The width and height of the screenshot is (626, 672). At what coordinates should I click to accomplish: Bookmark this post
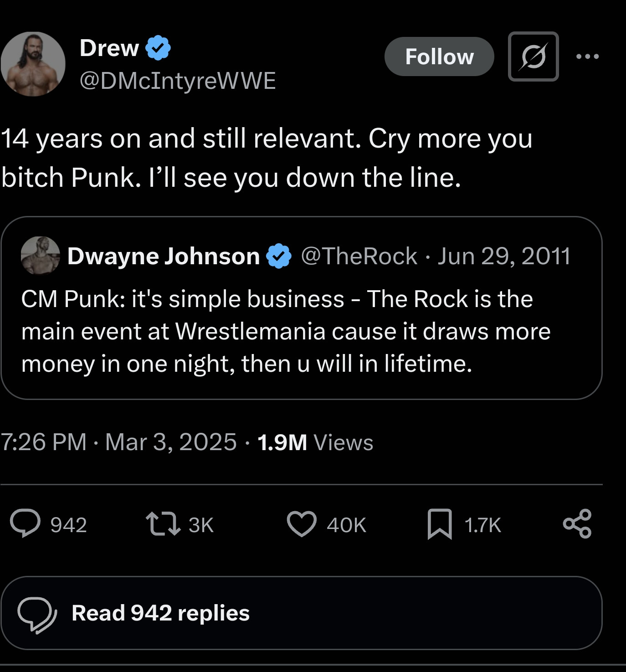440,524
